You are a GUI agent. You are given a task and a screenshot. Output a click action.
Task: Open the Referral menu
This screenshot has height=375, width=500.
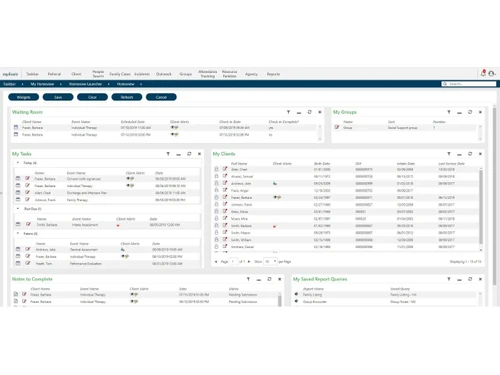54,74
